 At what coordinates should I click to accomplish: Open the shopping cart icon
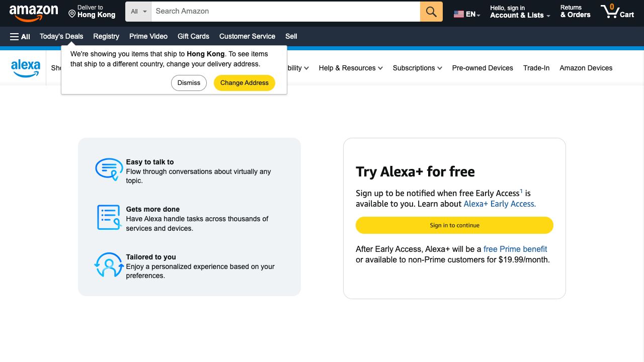point(617,12)
